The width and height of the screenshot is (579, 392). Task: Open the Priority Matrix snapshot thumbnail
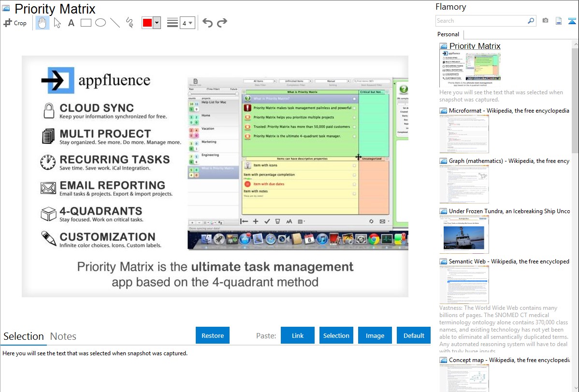470,68
